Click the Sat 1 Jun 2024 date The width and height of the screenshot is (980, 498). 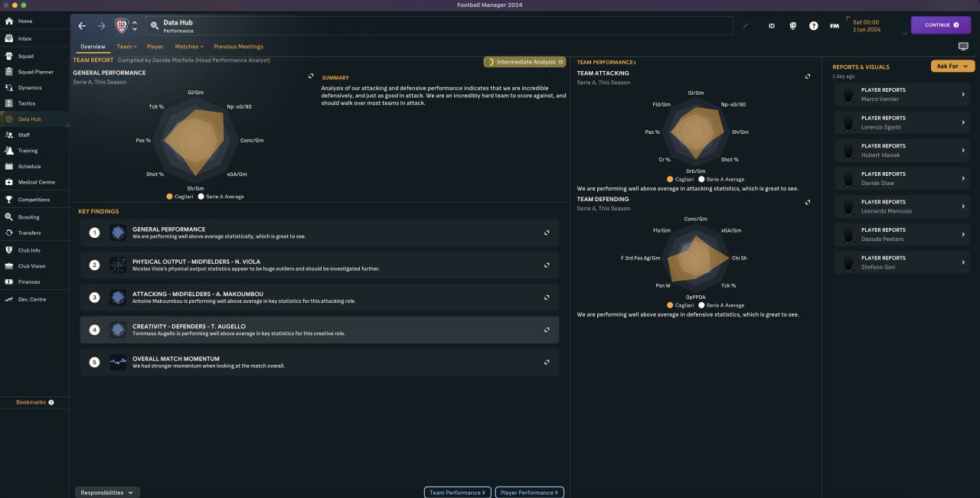pos(867,25)
